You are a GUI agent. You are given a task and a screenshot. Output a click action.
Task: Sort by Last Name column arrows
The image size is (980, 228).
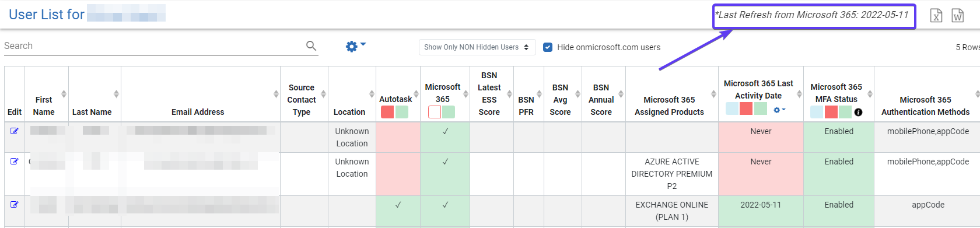click(116, 94)
